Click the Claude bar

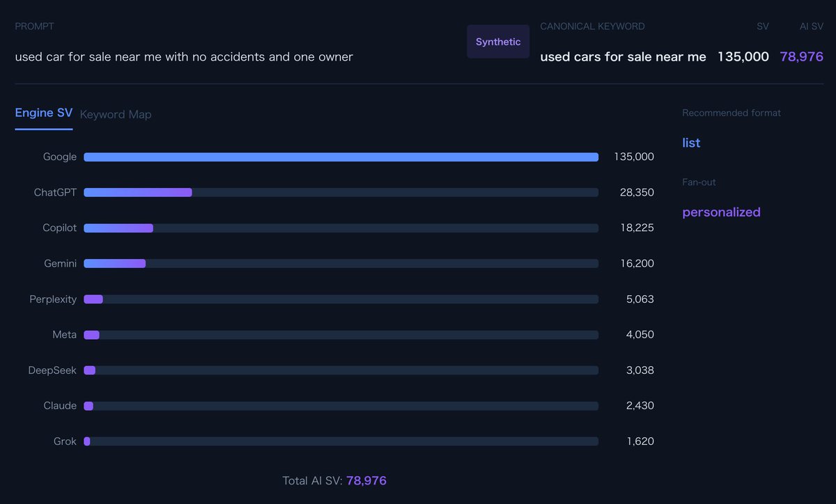[x=341, y=406]
